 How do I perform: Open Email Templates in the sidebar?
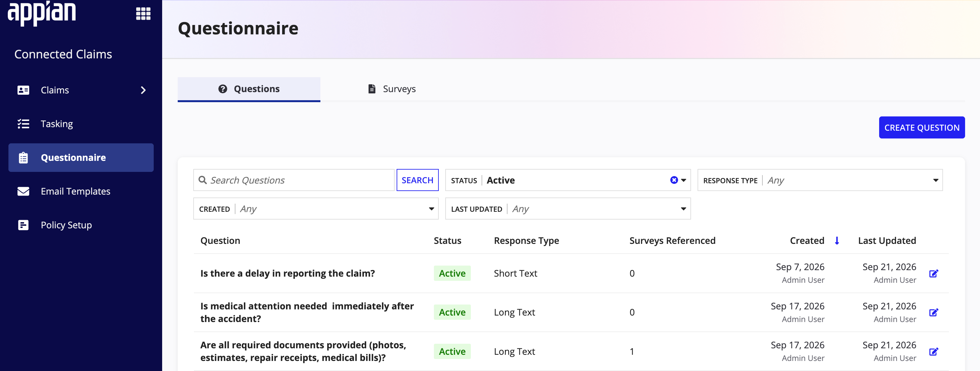(x=81, y=191)
